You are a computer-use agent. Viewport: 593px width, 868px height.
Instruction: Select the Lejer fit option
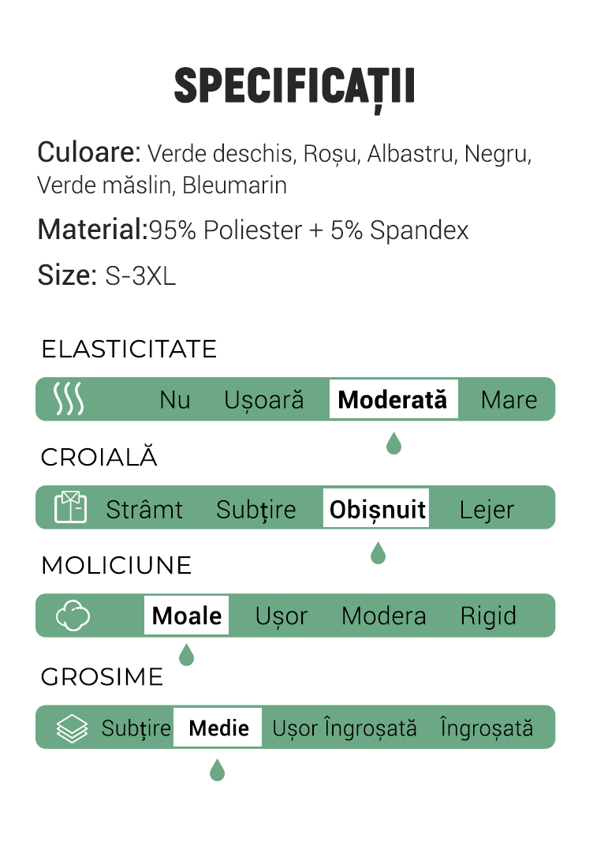pyautogui.click(x=487, y=510)
